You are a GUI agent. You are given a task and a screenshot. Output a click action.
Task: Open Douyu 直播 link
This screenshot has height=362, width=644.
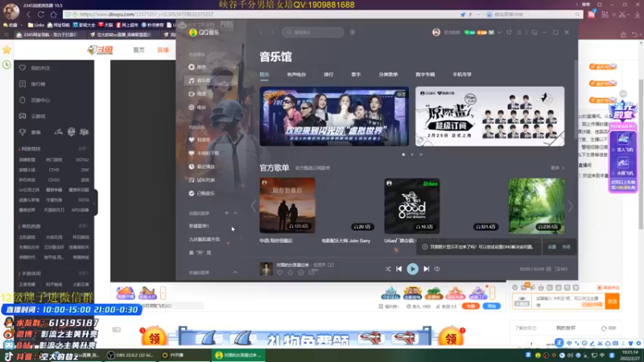tap(163, 50)
